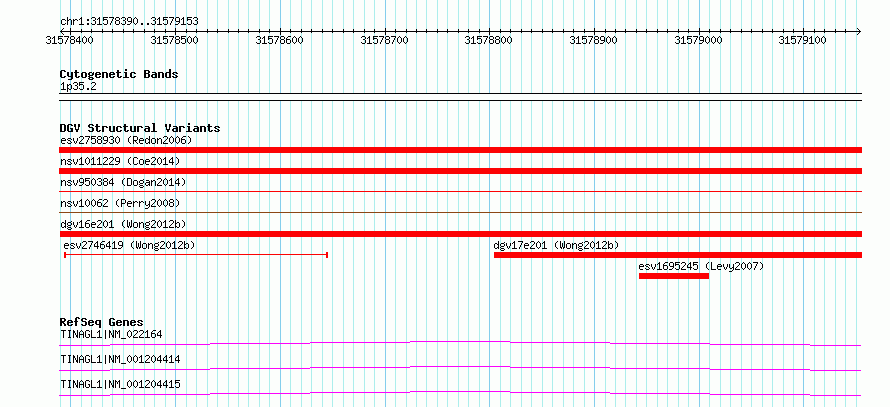Click the esv1695245 short red bar

pos(674,276)
